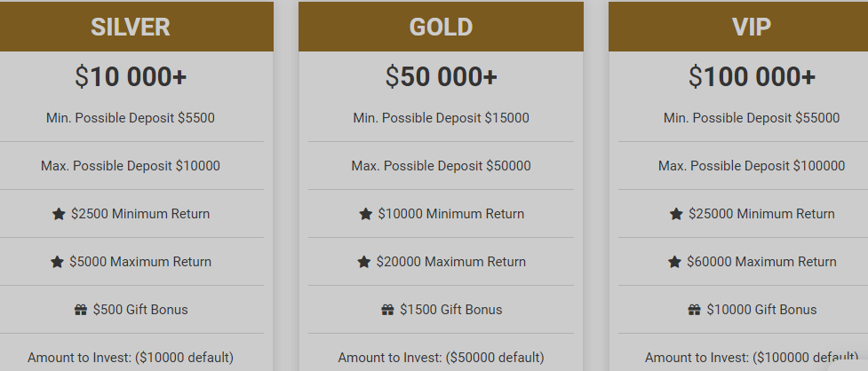Viewport: 868px width, 371px height.
Task: Click the gift icon next to $10000 Gift Bonus
Action: pos(694,310)
